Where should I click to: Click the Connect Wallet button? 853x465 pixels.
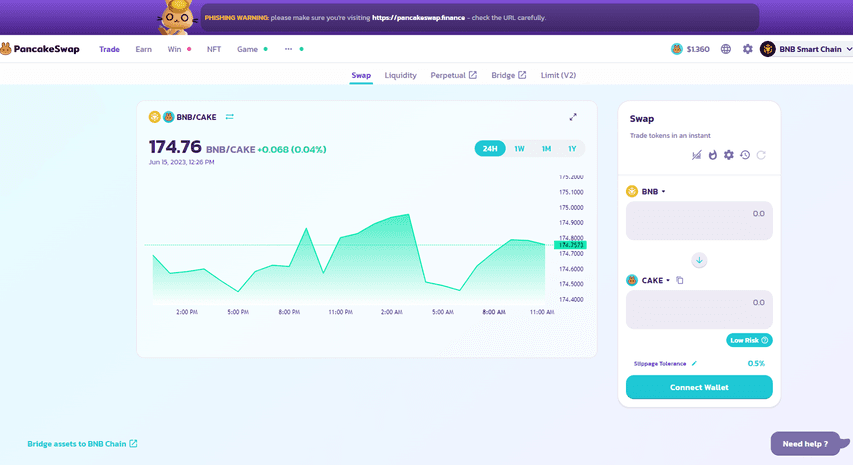pos(699,387)
